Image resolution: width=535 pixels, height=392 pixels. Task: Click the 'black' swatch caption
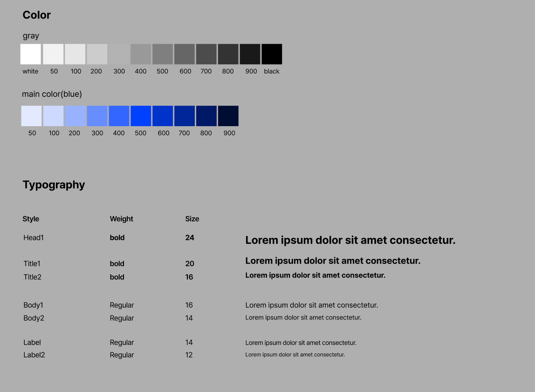(x=272, y=71)
